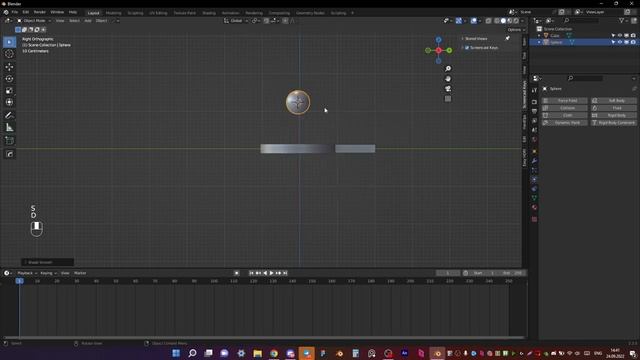The image size is (640, 360).
Task: Toggle X-ray display mode
Action: click(488, 21)
